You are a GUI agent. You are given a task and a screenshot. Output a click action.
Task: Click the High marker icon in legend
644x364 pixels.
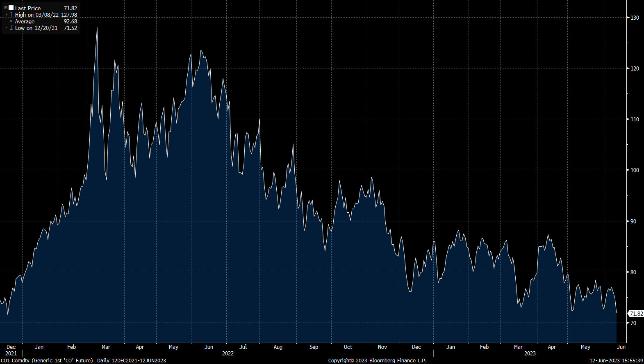point(11,15)
